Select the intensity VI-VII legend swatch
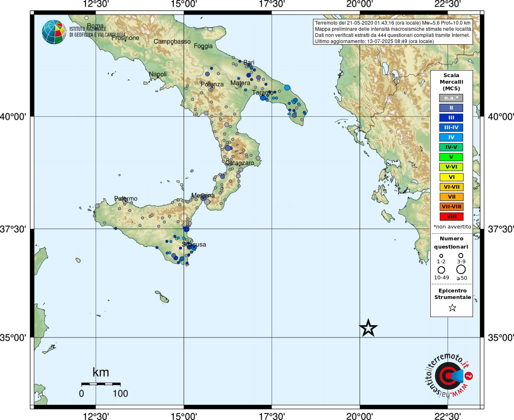514x420 pixels. tap(451, 187)
